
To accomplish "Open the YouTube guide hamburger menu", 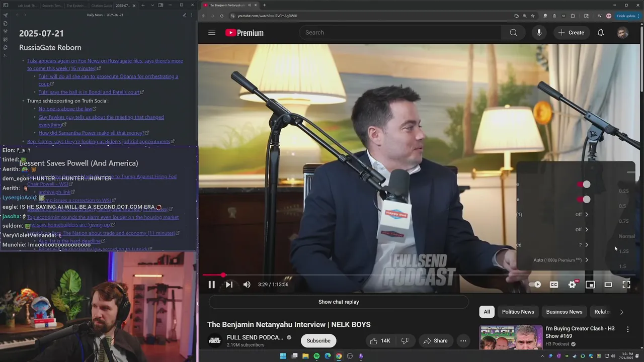I will point(212,33).
